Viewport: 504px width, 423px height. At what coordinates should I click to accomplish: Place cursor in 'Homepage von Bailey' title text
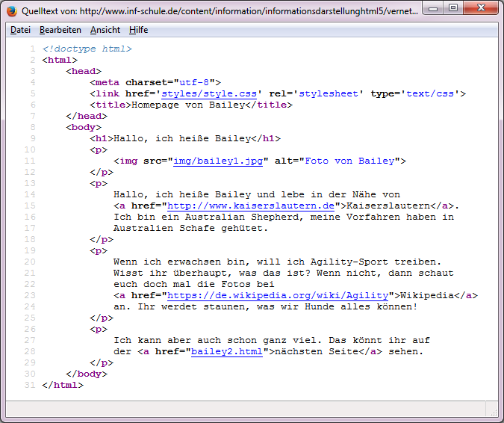tap(186, 105)
